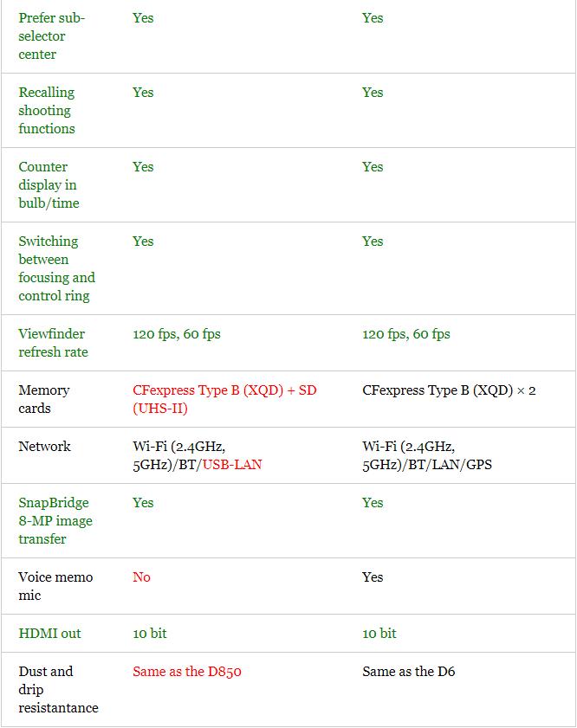The width and height of the screenshot is (577, 728).
Task: Click the red "USB-LAN" text
Action: click(x=230, y=465)
